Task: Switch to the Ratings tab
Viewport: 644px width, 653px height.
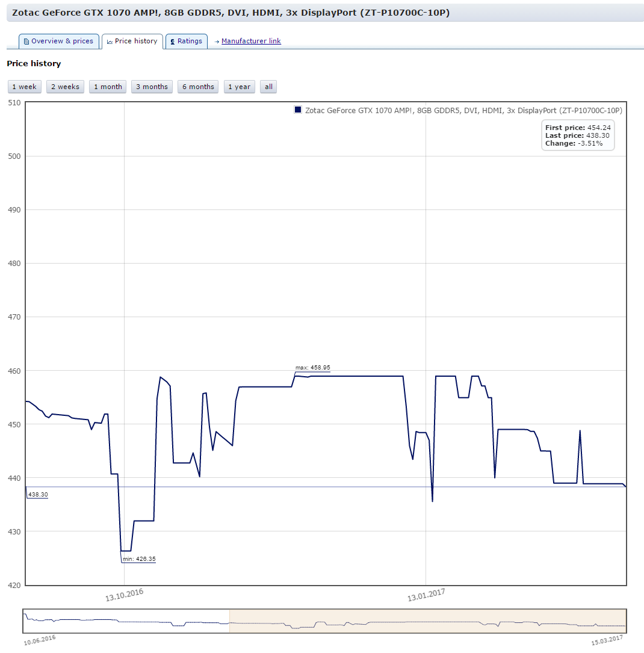Action: coord(187,42)
